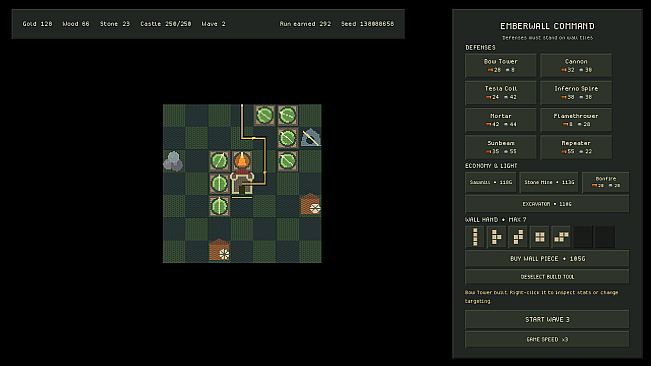This screenshot has height=366, width=651.
Task: Click lowest bow tower of right column
Action: [x=287, y=161]
